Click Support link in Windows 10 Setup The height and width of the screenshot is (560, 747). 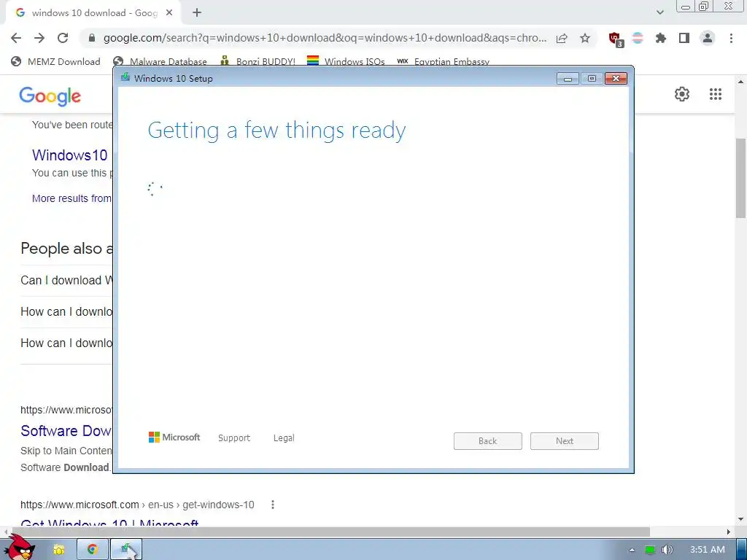coord(234,438)
